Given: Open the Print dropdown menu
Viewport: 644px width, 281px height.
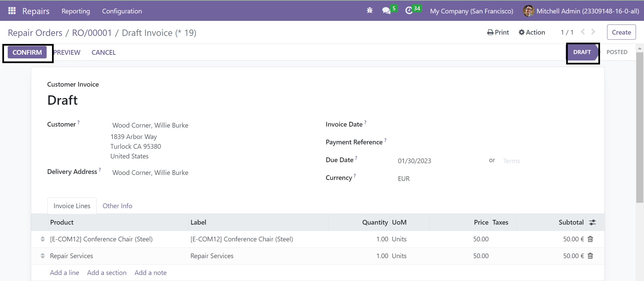Looking at the screenshot, I should (498, 32).
